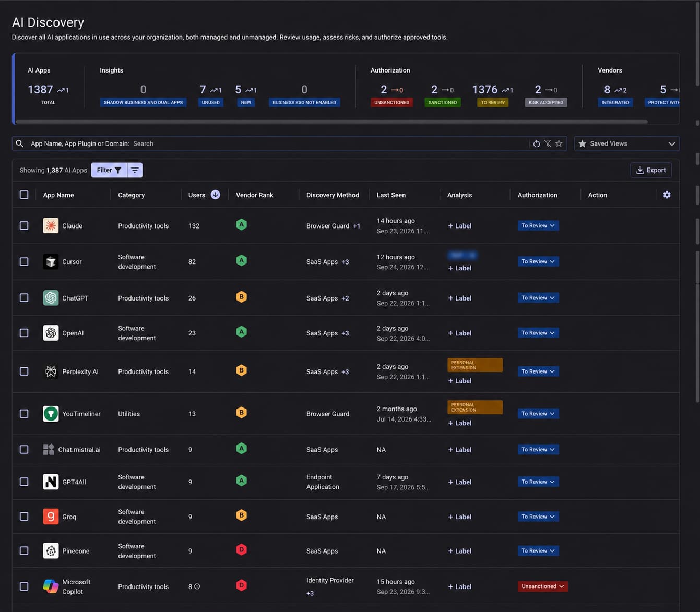
Task: Clear filters icon in search bar
Action: 548,143
